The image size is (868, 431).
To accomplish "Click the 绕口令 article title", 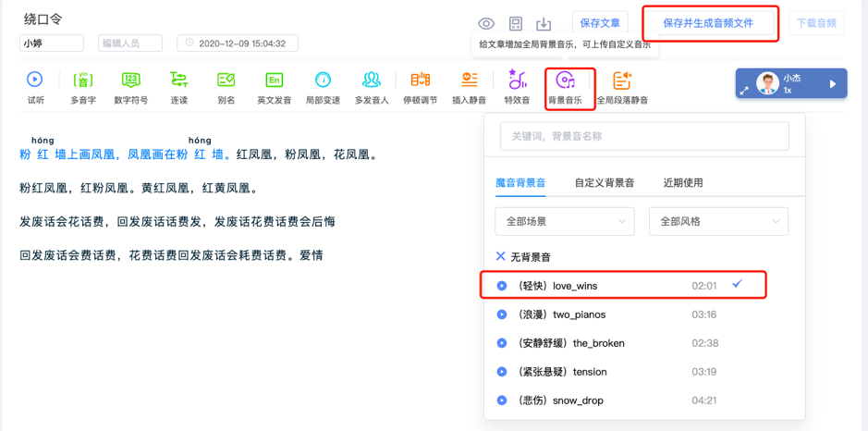I will (x=43, y=18).
